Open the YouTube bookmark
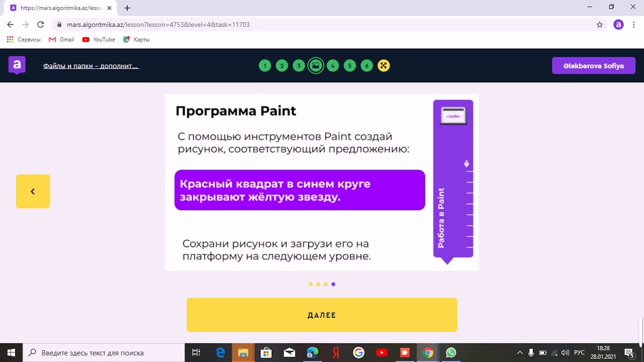The image size is (644, 362). tap(99, 40)
